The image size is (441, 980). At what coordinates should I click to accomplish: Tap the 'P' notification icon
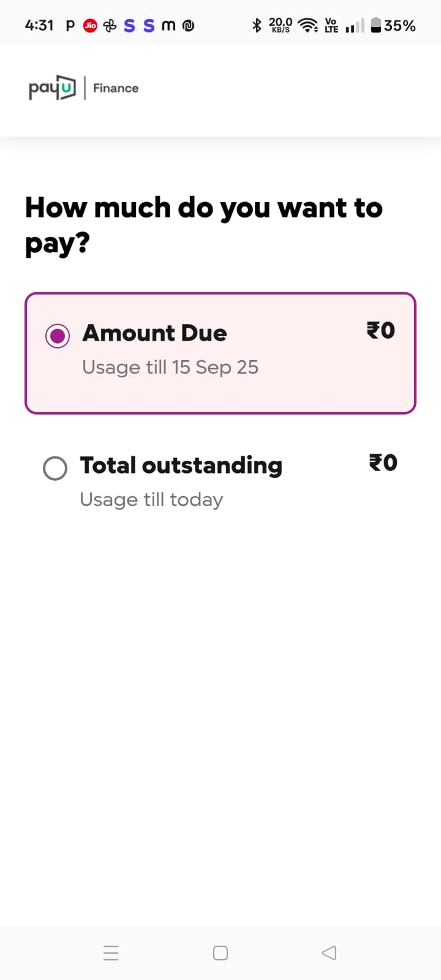(x=70, y=26)
